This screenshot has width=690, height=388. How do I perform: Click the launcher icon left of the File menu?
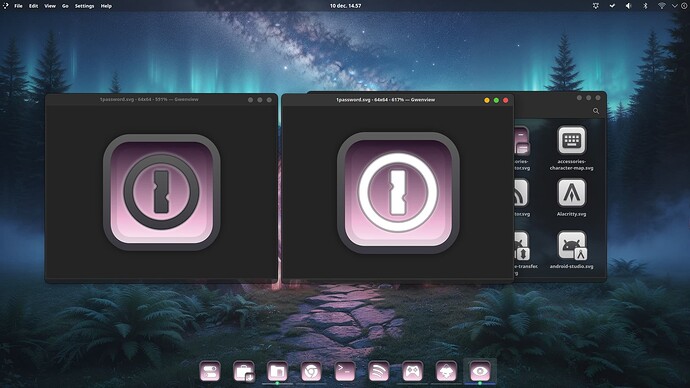[5, 6]
